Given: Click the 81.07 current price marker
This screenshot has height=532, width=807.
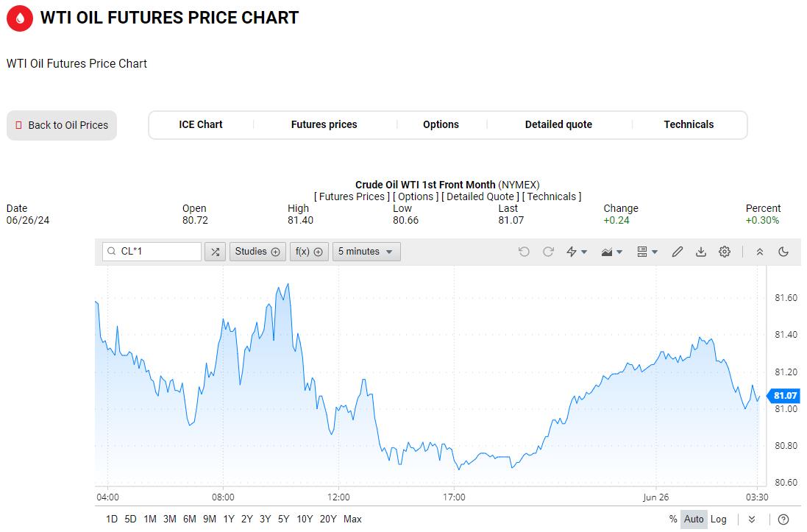Looking at the screenshot, I should click(784, 396).
